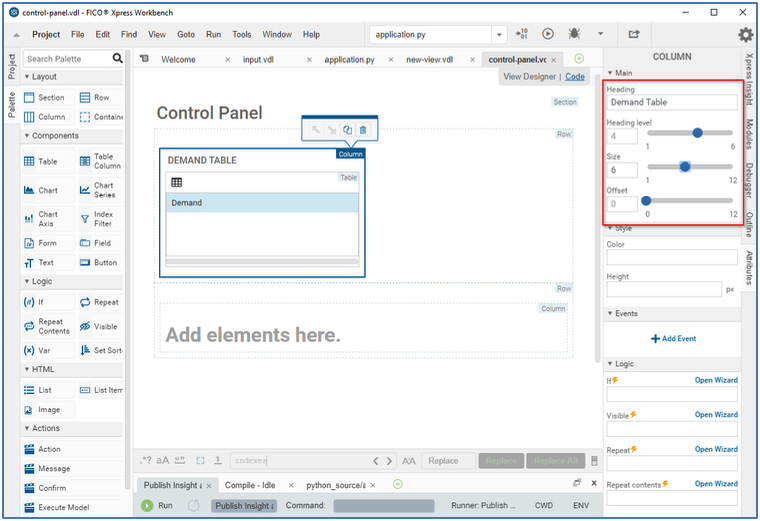The height and width of the screenshot is (521, 760).
Task: Adjust the Offset slider handle
Action: (646, 201)
